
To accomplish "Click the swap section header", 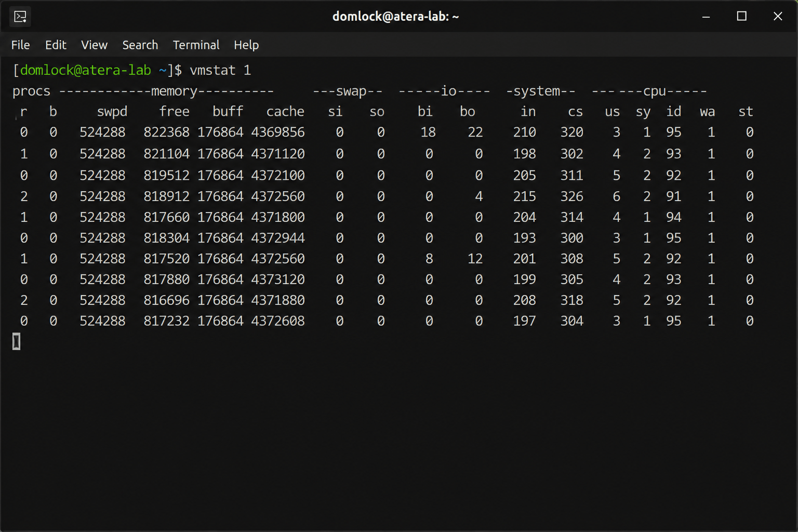I will 348,91.
